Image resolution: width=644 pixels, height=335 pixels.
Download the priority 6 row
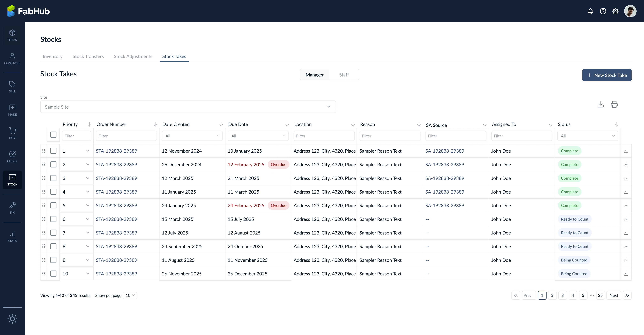coord(626,219)
